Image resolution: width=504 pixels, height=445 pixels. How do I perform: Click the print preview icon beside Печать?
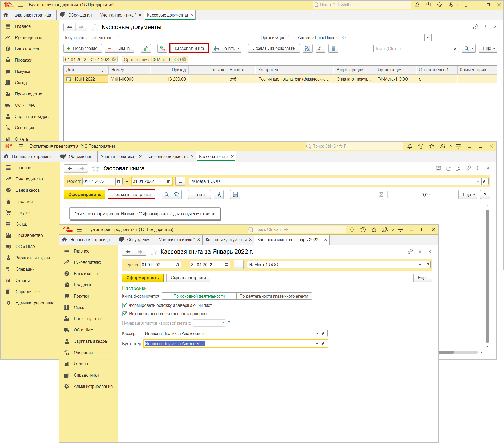(219, 195)
